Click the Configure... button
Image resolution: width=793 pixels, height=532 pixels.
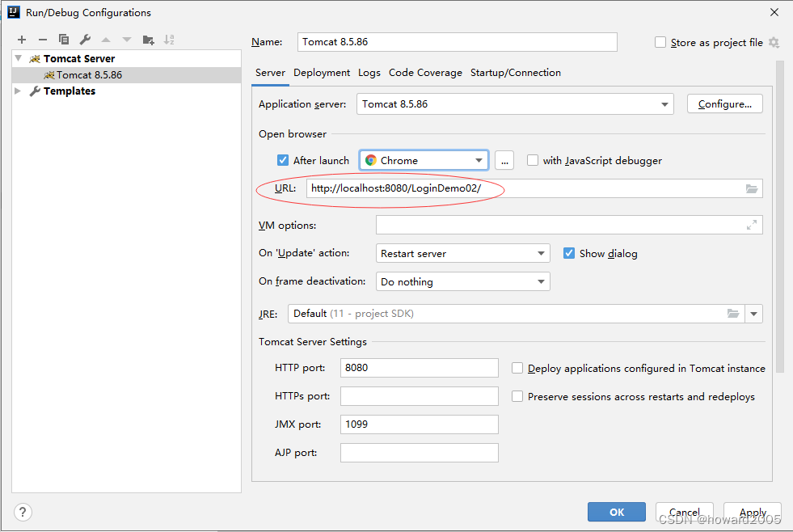(725, 104)
